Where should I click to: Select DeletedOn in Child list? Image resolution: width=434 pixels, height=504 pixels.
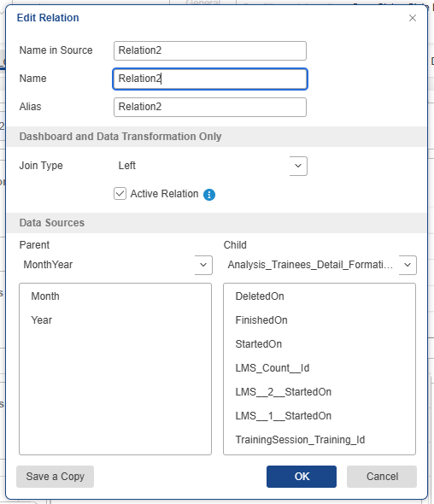click(x=260, y=296)
